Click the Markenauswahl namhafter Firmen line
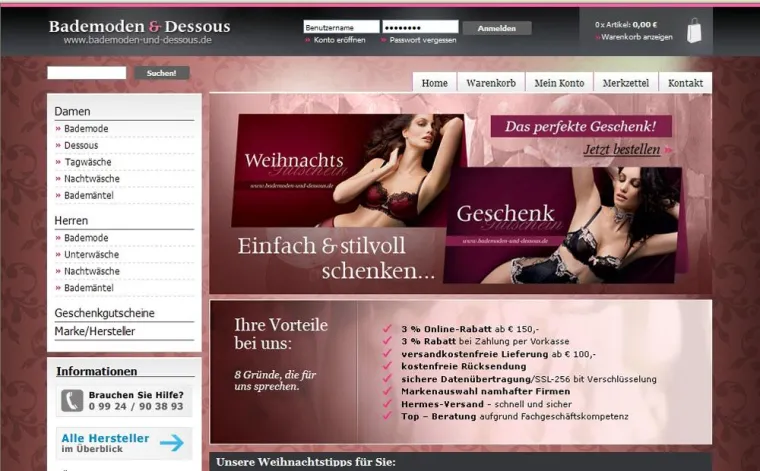 tap(486, 392)
